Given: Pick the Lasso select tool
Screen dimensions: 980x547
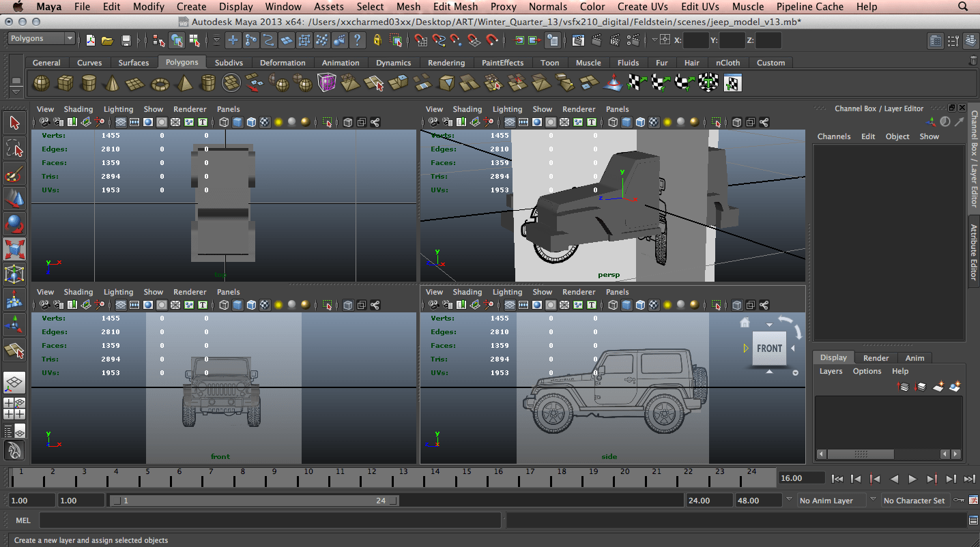Looking at the screenshot, I should 14,148.
